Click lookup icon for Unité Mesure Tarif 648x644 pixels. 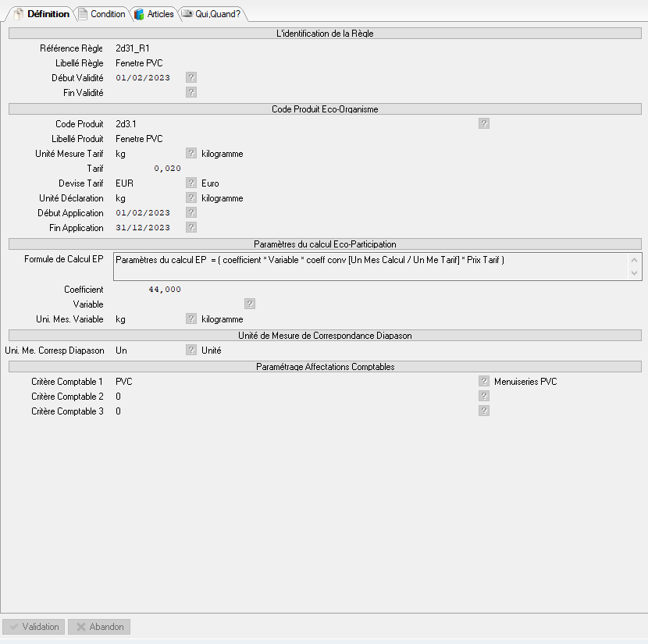191,154
